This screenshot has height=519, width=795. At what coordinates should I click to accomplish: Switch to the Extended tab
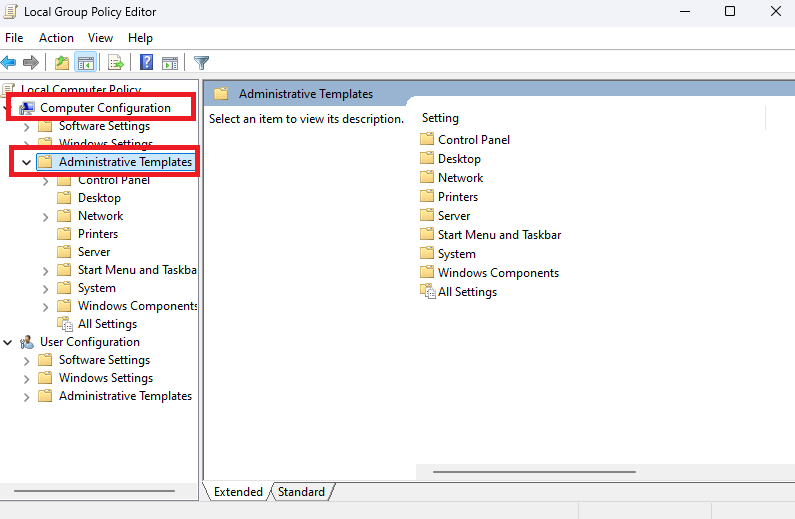238,492
